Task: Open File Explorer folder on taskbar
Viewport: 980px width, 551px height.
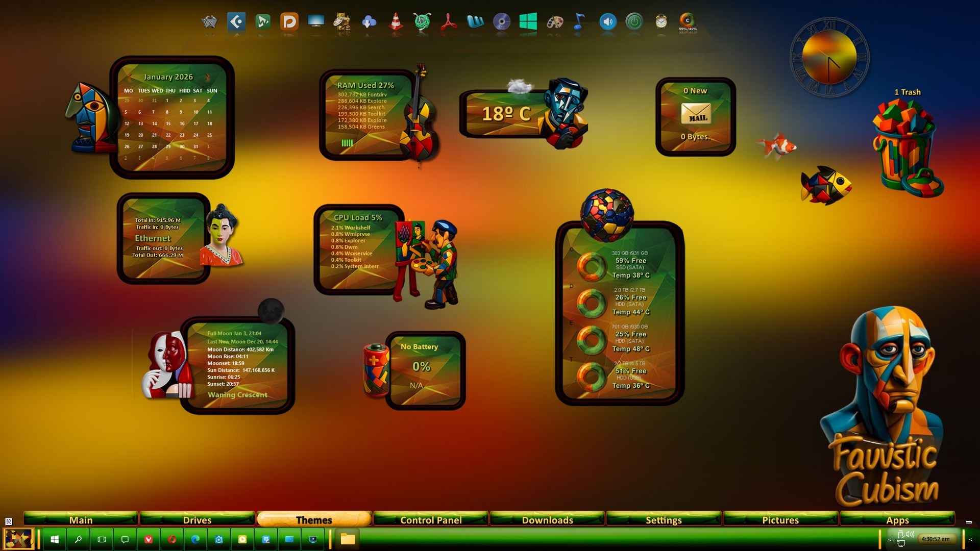Action: (348, 539)
